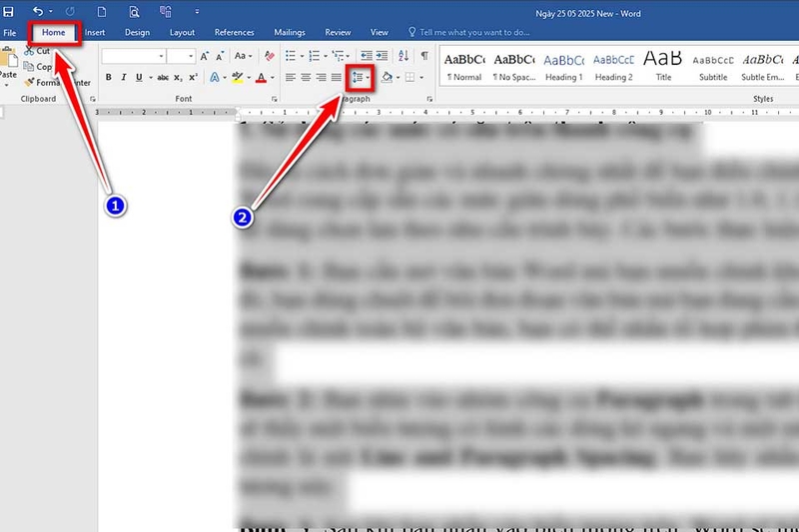This screenshot has height=532, width=799.
Task: Open font color dropdown arrow
Action: (x=273, y=78)
